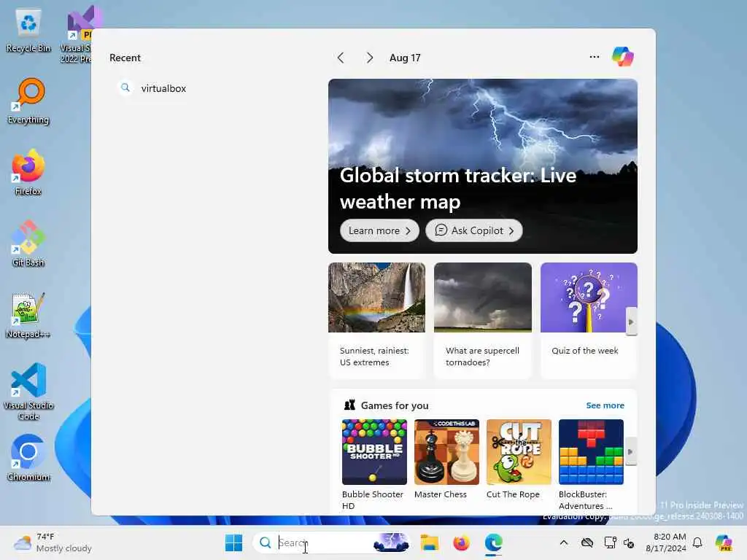Screen dimensions: 747x560
Task: Open the Quiz of the week card
Action: pos(589,320)
